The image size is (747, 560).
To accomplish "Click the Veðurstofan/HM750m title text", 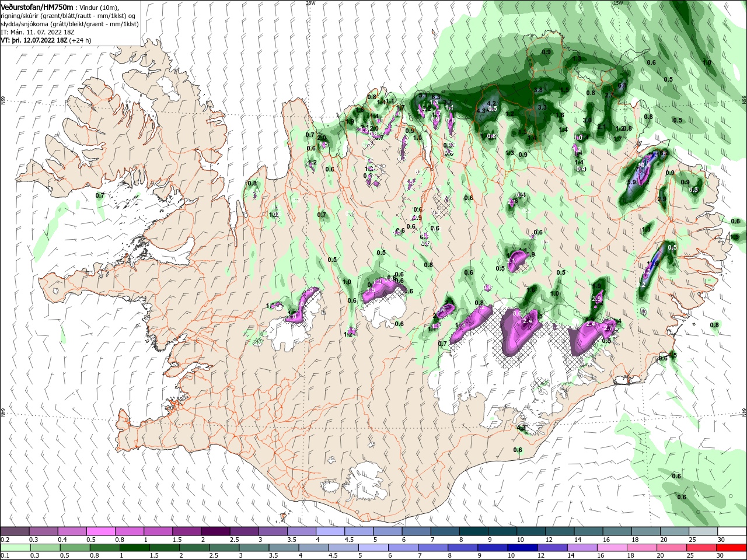I will [x=37, y=6].
